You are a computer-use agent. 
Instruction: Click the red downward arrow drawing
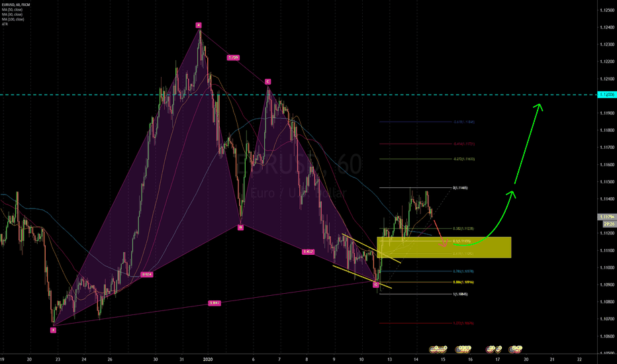click(x=440, y=229)
